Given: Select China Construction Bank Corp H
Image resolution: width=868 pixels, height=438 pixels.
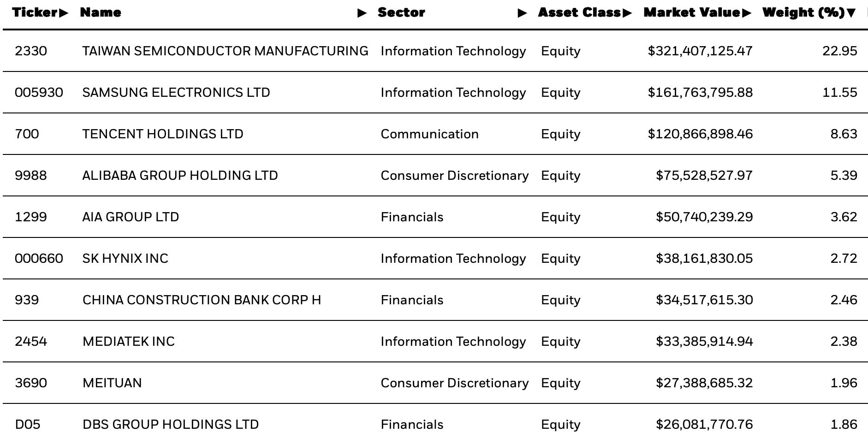Looking at the screenshot, I should (x=202, y=300).
